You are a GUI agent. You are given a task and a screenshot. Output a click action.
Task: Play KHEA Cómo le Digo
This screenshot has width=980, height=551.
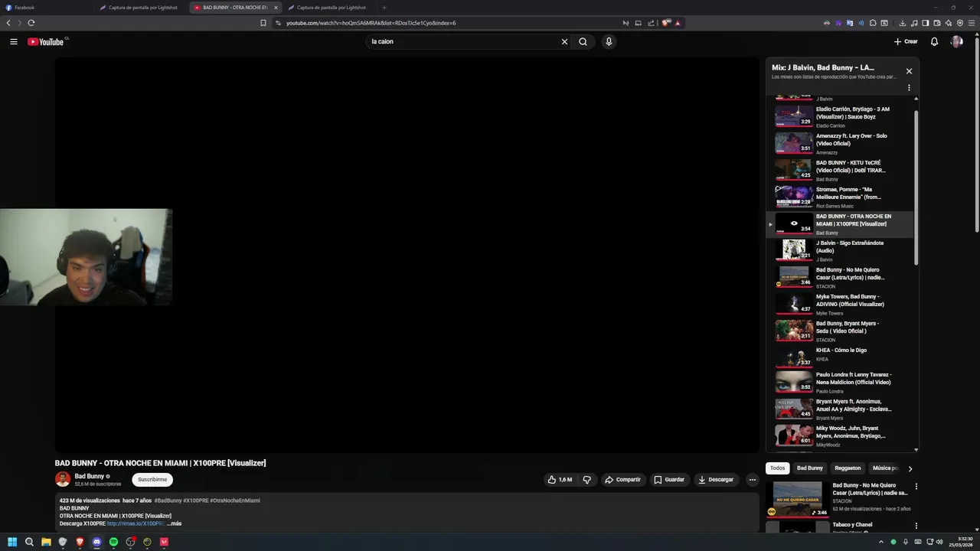[840, 357]
